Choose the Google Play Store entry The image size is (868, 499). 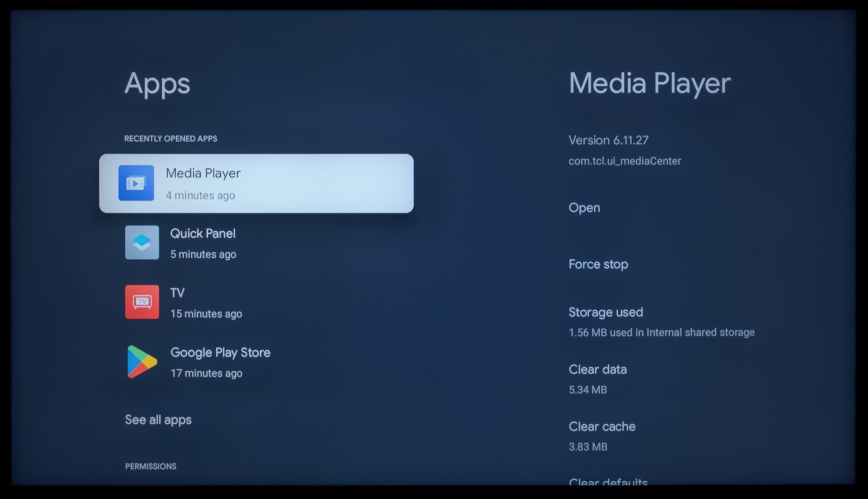220,362
